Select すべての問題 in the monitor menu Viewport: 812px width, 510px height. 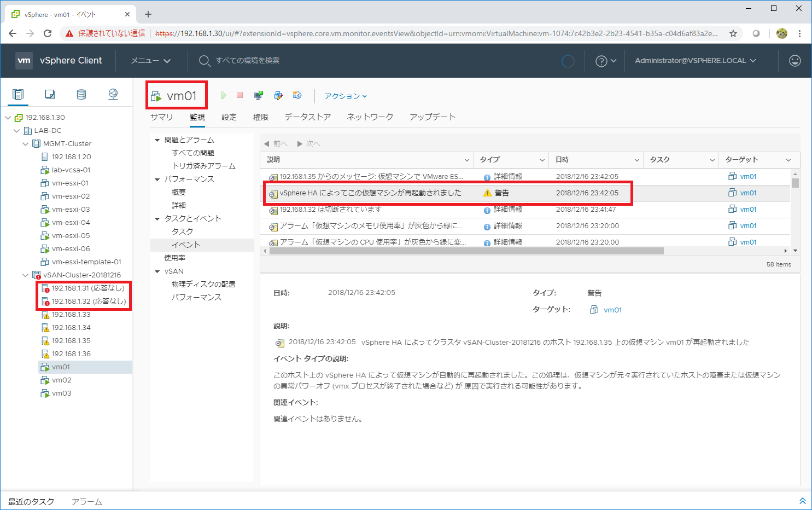tap(193, 153)
